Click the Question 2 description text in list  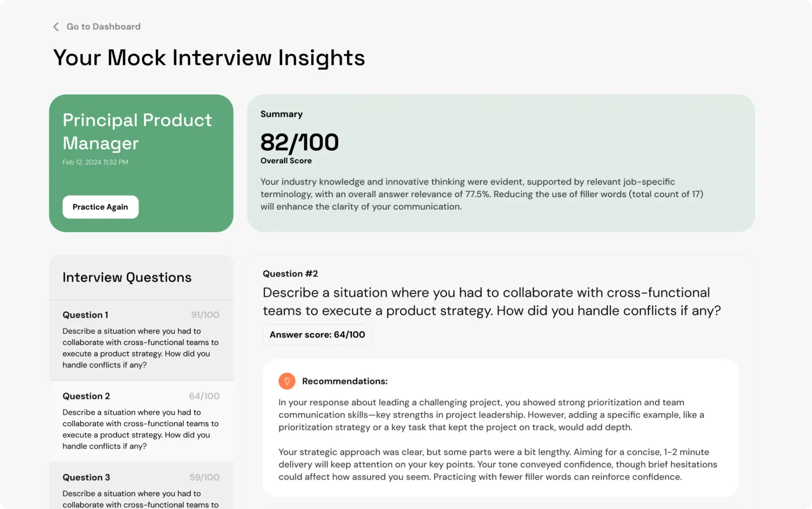point(140,429)
